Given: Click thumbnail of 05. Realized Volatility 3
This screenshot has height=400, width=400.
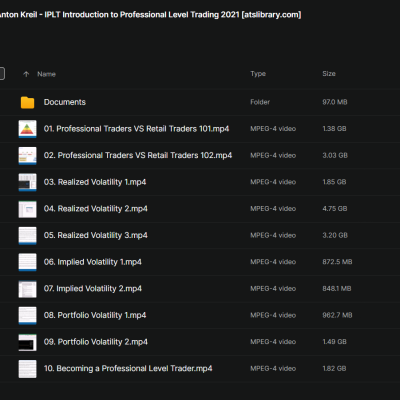Looking at the screenshot, I should click(27, 236).
